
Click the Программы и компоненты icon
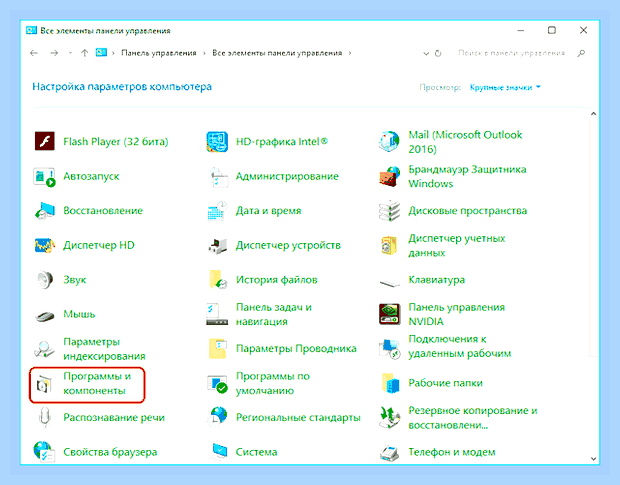[x=45, y=383]
